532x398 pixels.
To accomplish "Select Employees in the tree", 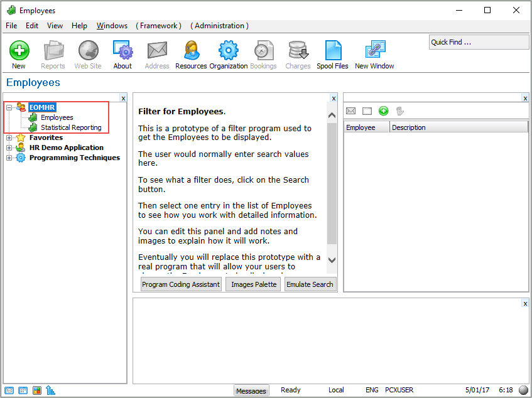I will [x=57, y=117].
